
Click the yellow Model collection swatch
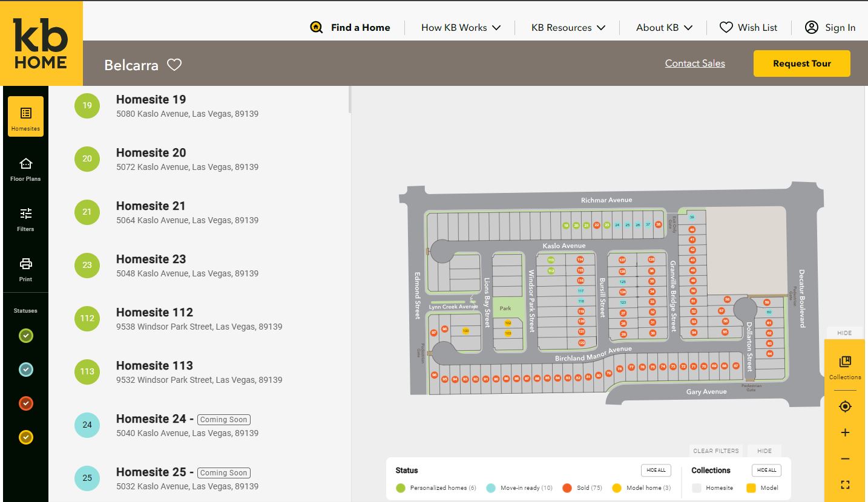click(751, 488)
